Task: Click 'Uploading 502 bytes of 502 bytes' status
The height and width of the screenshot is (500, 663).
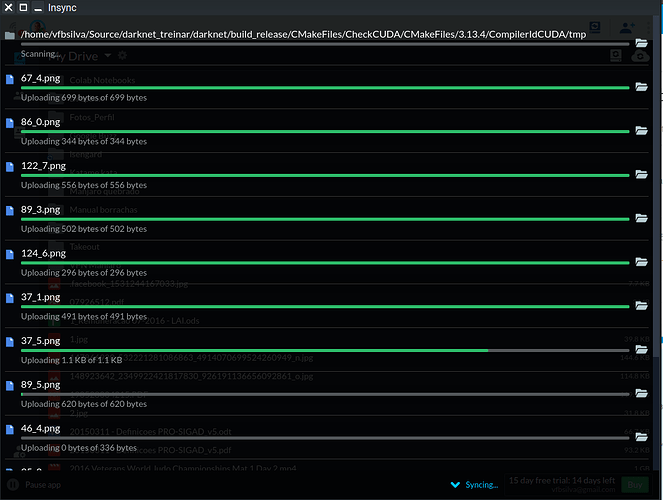Action: pos(84,229)
